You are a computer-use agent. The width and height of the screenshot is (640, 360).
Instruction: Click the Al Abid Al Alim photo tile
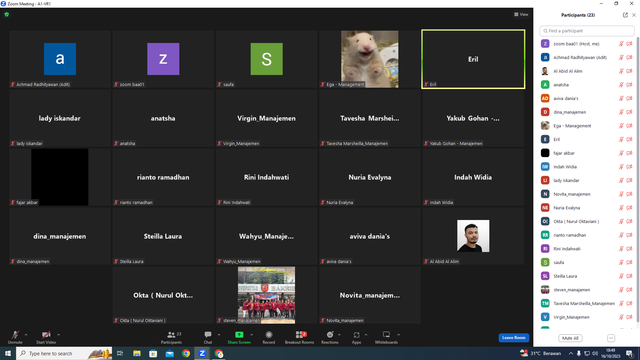(x=473, y=236)
